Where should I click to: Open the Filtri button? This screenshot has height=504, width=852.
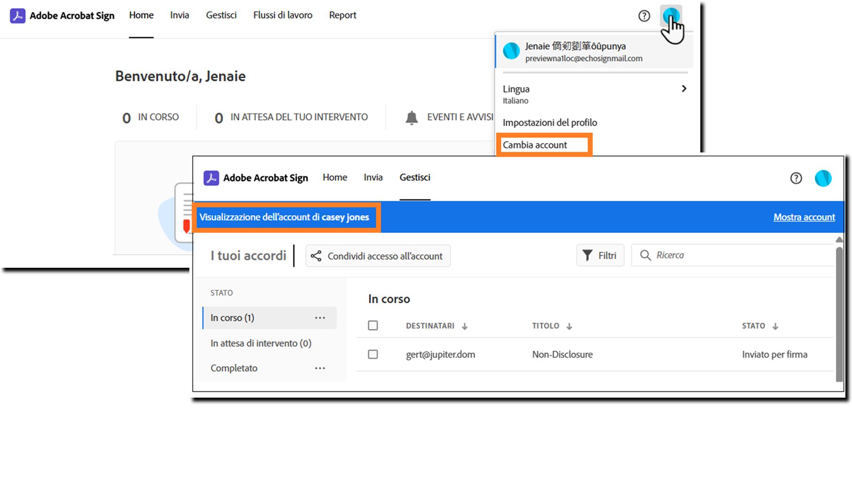click(x=600, y=256)
